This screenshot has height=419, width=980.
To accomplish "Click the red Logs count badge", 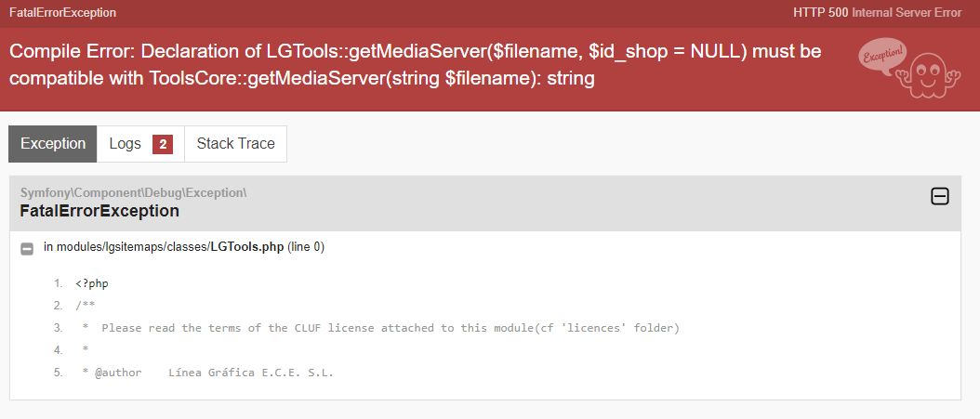I will pyautogui.click(x=162, y=144).
